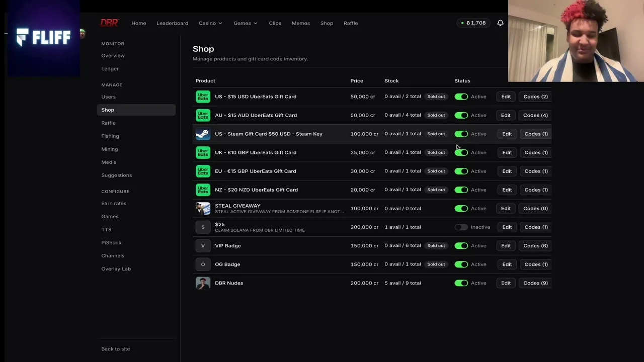The height and width of the screenshot is (362, 644).
Task: Open the TTS sidebar item
Action: [x=106, y=229]
